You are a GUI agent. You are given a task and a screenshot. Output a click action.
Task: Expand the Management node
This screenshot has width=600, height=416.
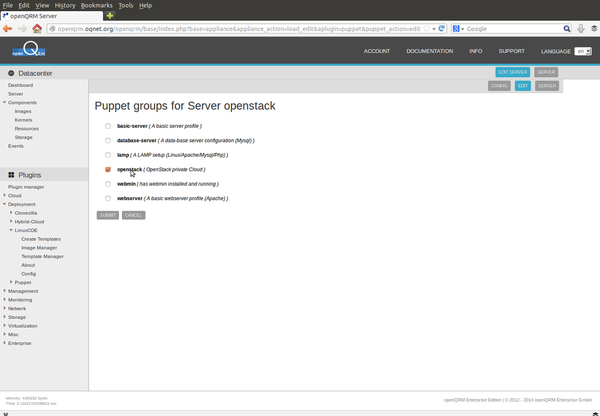[5, 291]
